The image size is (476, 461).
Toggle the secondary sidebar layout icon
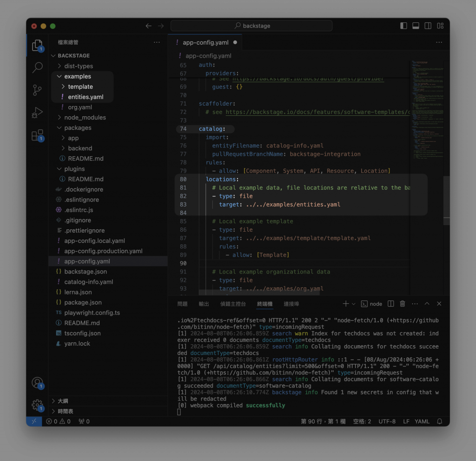428,26
